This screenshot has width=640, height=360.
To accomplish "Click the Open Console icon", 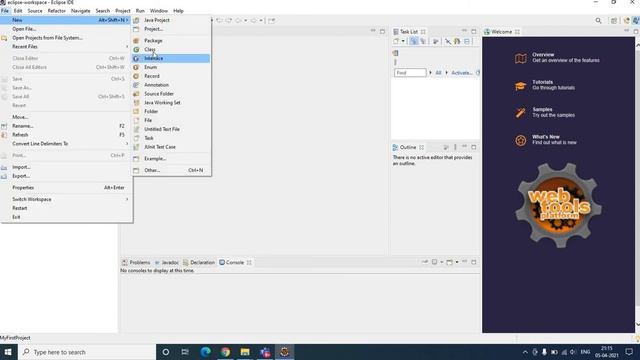I will coord(449,262).
